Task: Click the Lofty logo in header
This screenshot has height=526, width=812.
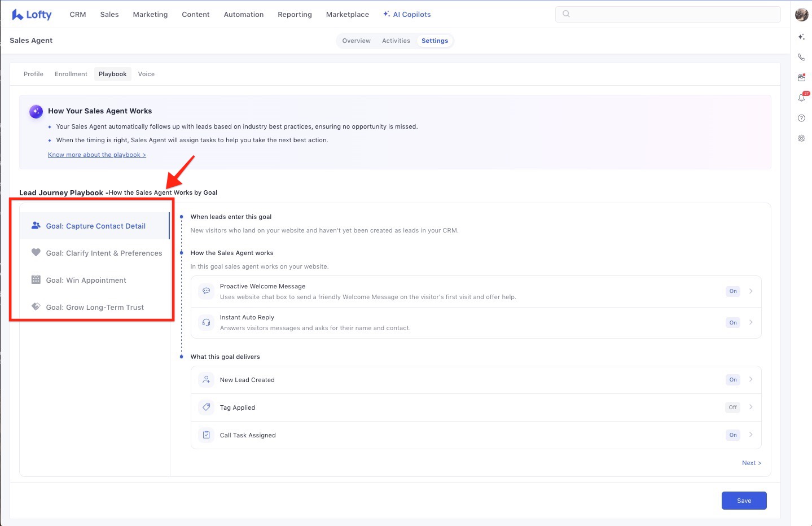Action: pyautogui.click(x=32, y=15)
